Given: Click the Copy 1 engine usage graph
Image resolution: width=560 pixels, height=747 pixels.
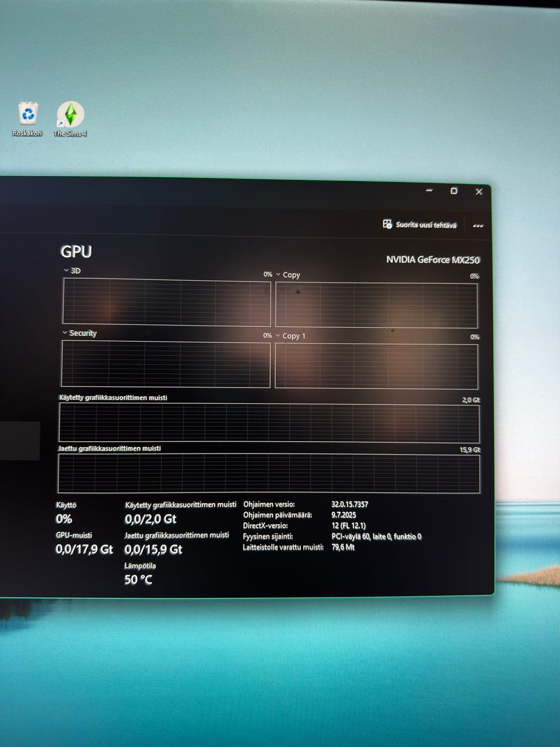Looking at the screenshot, I should [x=376, y=366].
